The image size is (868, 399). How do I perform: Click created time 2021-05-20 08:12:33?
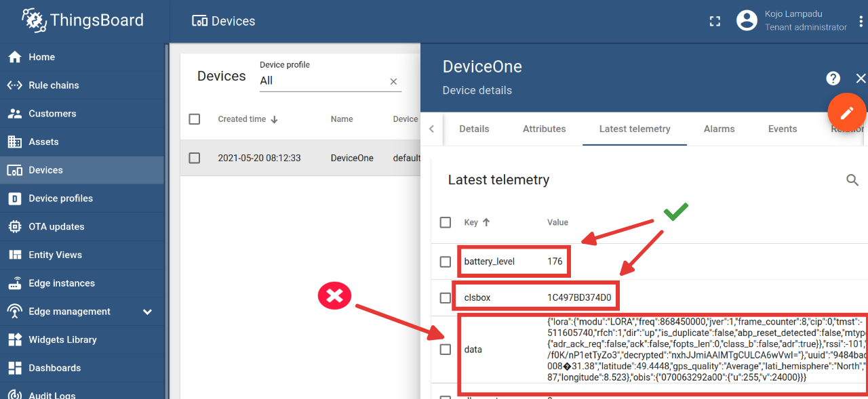(259, 158)
